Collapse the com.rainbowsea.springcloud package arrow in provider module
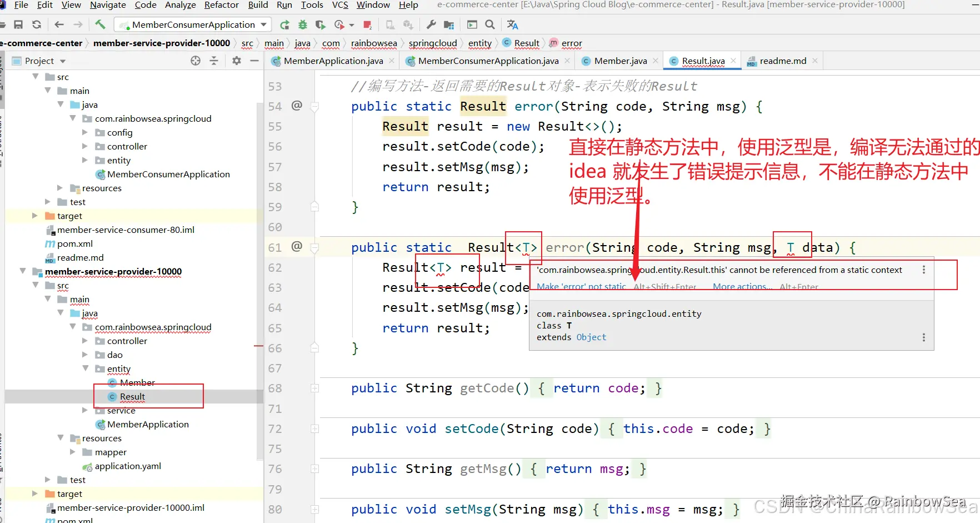The width and height of the screenshot is (980, 523). (73, 327)
